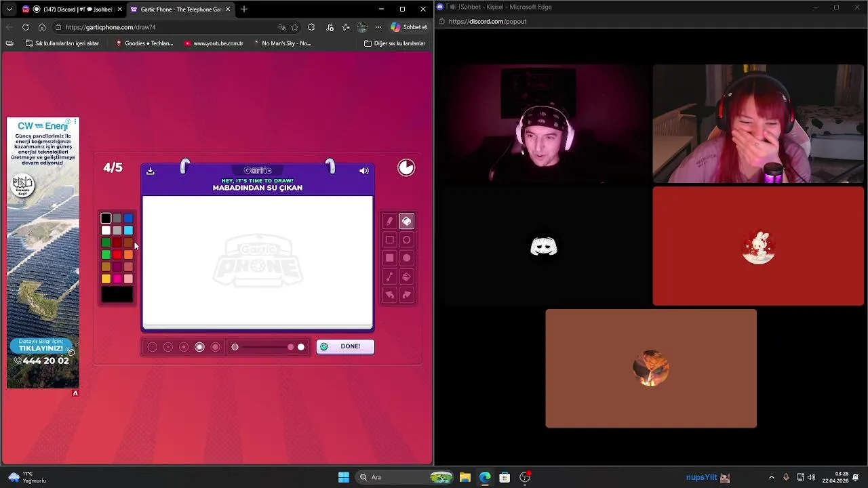This screenshot has width=868, height=488.
Task: Click the white drawing canvas
Action: coord(257,261)
